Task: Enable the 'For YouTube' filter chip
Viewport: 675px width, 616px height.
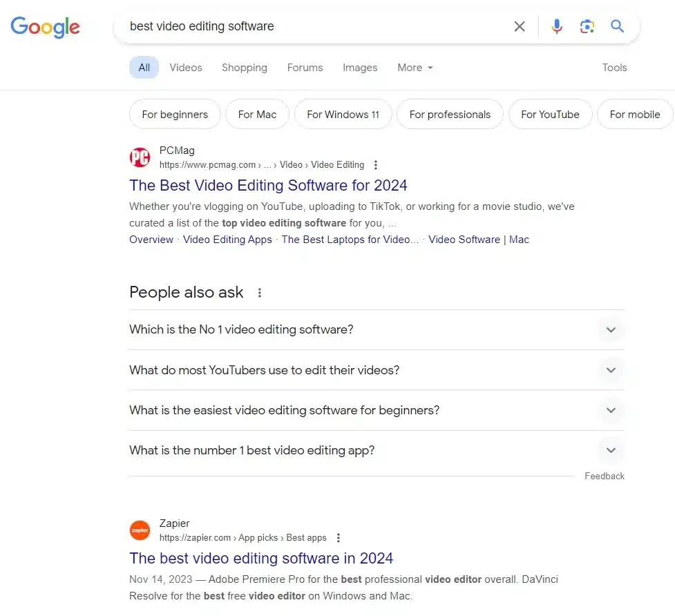Action: (550, 114)
